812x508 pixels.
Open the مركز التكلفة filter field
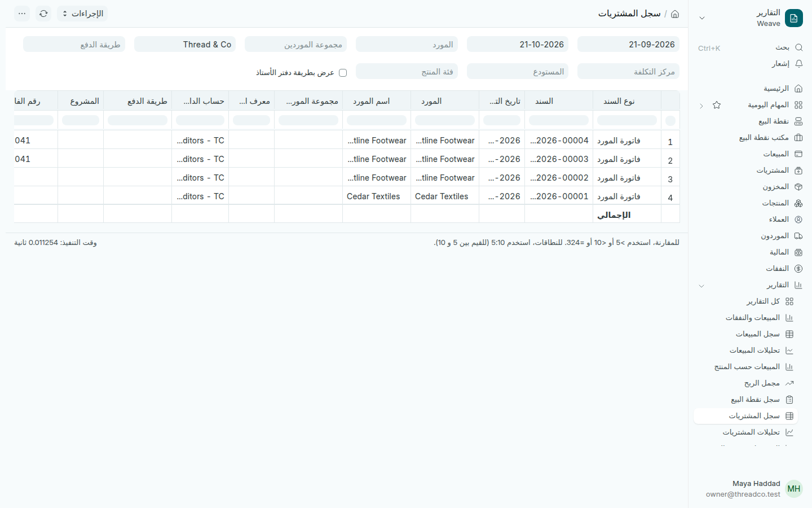(628, 72)
